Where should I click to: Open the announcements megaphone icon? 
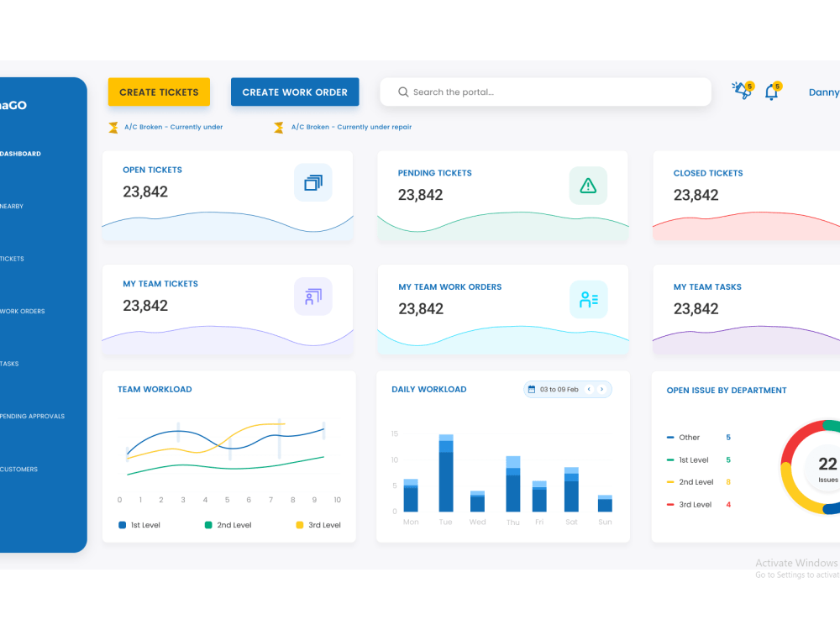point(743,91)
